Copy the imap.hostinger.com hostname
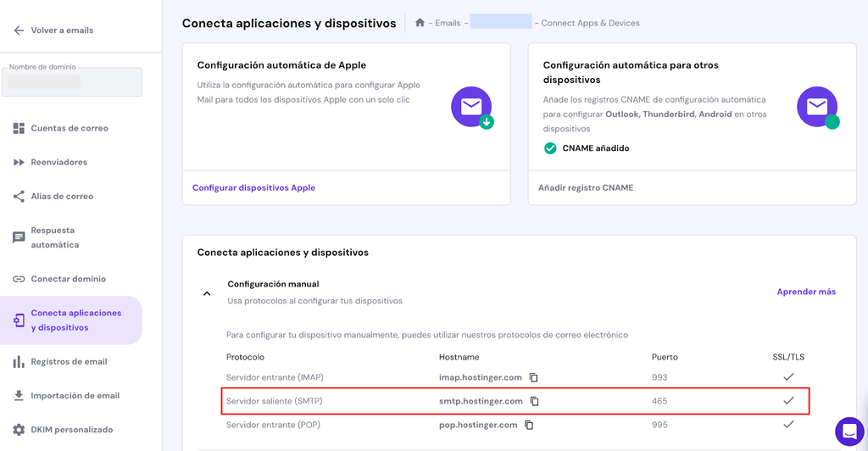Screen dimensions: 868x451 click(x=533, y=377)
